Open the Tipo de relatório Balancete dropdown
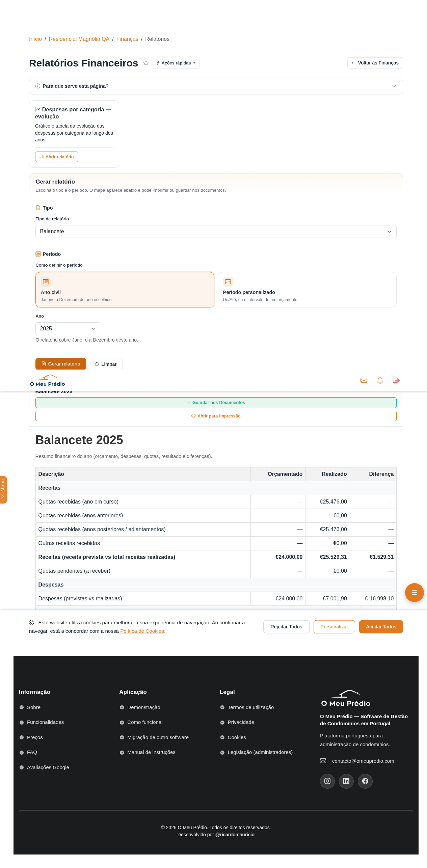The image size is (427, 868). 216,232
